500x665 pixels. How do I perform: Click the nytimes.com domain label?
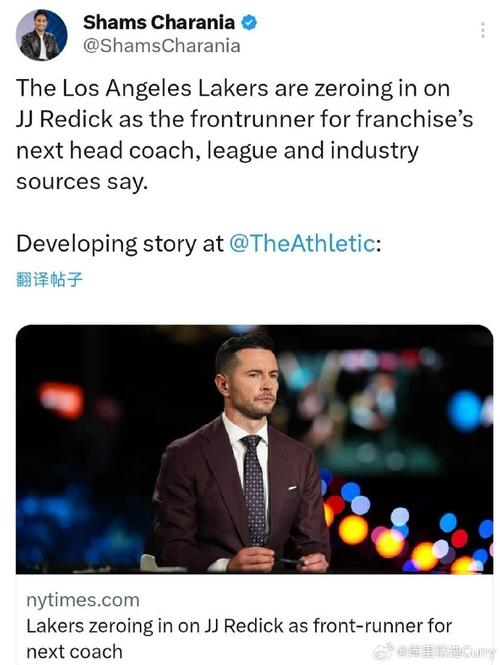point(83,600)
